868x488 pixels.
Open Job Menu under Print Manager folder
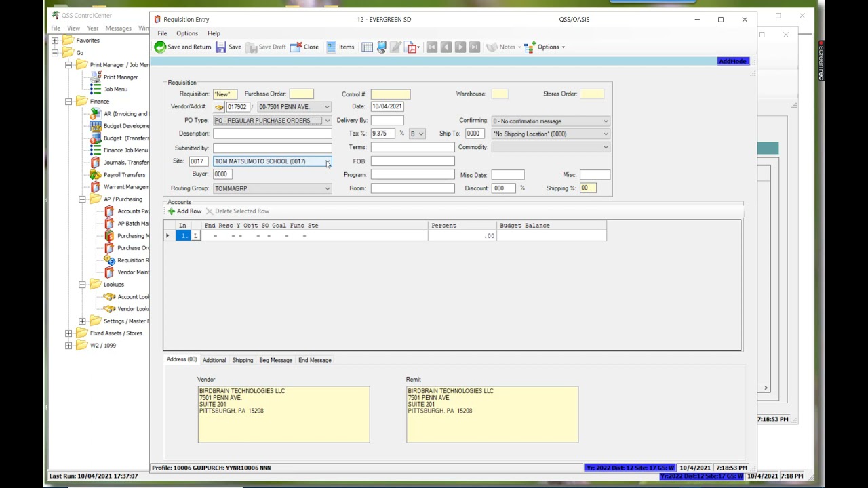pos(115,89)
